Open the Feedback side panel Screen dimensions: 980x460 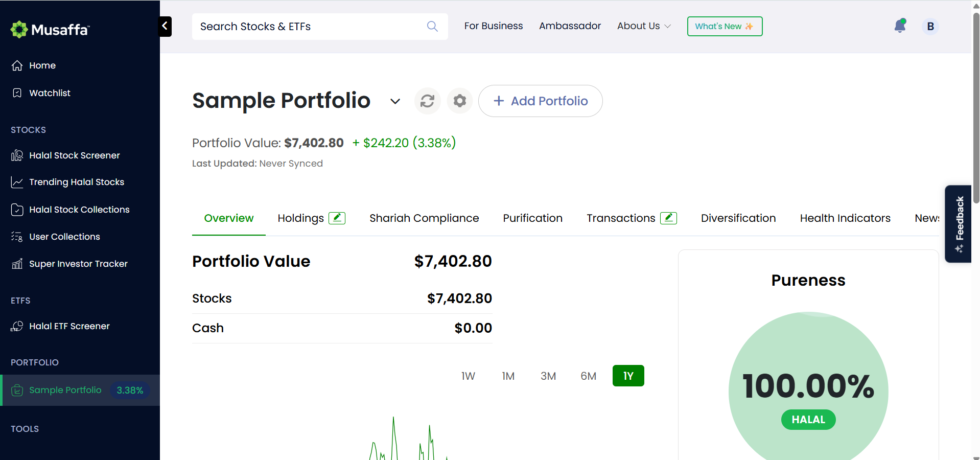959,224
